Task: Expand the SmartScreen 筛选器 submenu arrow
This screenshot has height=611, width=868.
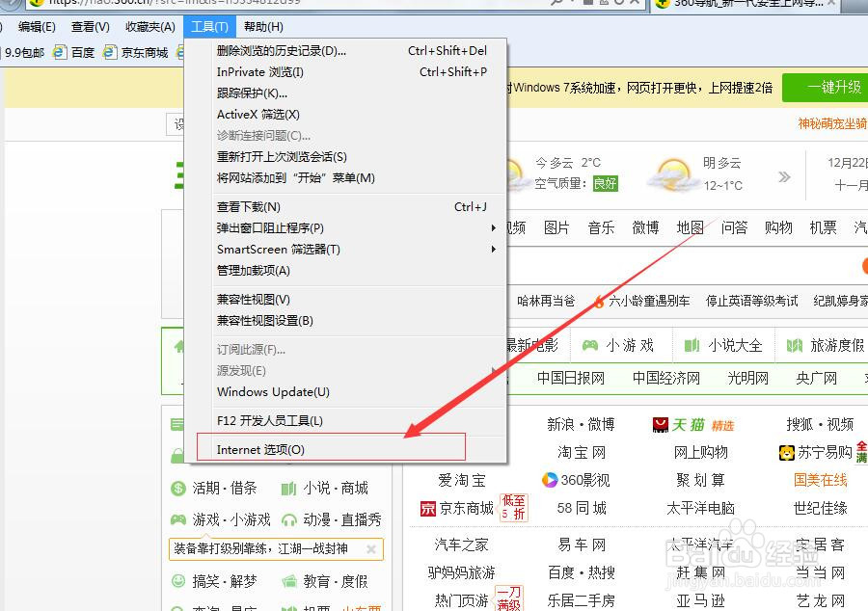Action: (x=492, y=250)
